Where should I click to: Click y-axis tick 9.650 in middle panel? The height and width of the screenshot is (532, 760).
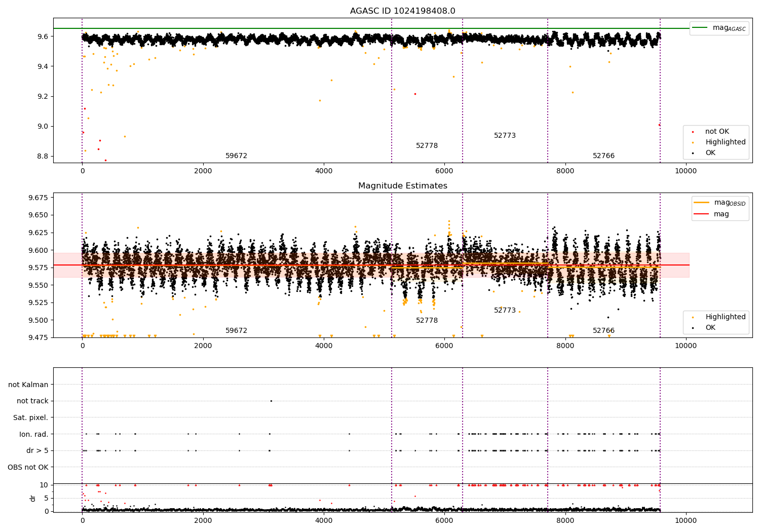click(x=39, y=215)
